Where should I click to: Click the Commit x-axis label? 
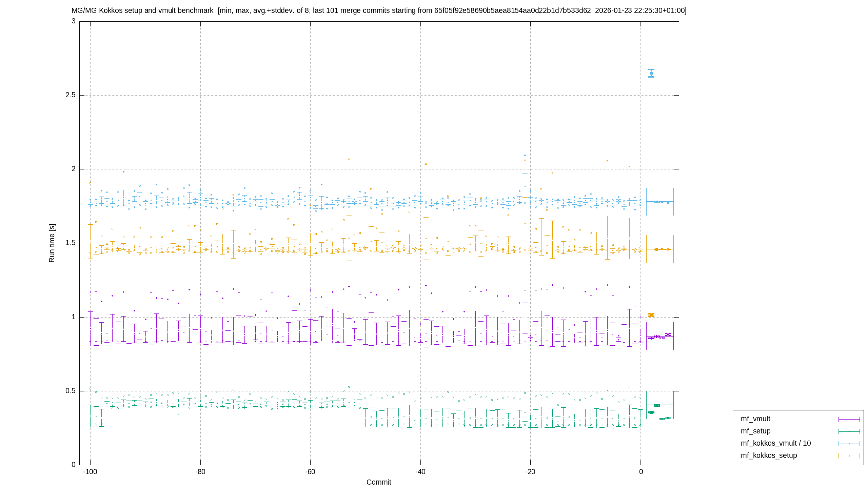coord(379,482)
